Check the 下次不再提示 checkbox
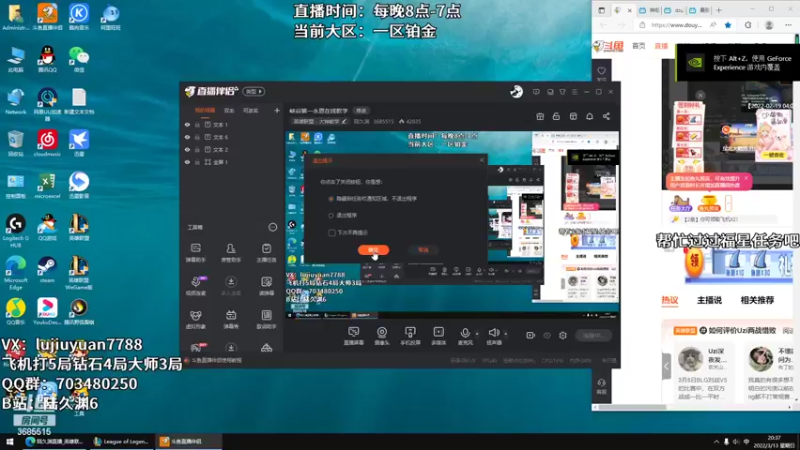The height and width of the screenshot is (450, 800). click(x=332, y=233)
